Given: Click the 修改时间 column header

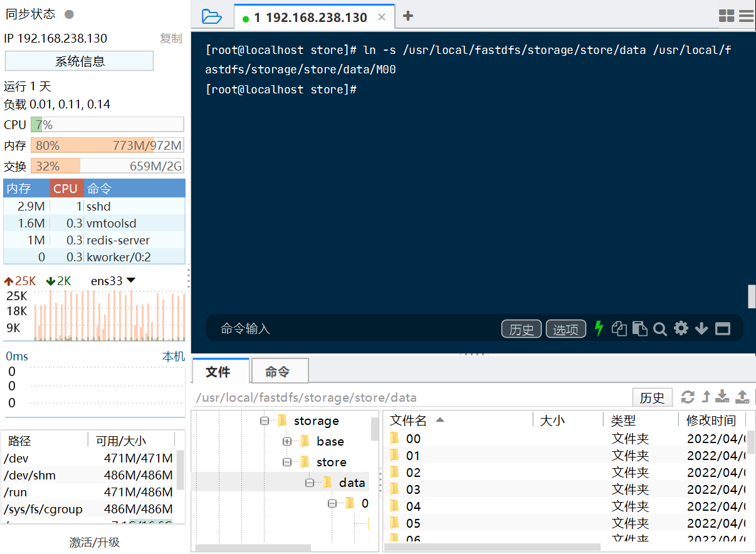Looking at the screenshot, I should tap(712, 420).
